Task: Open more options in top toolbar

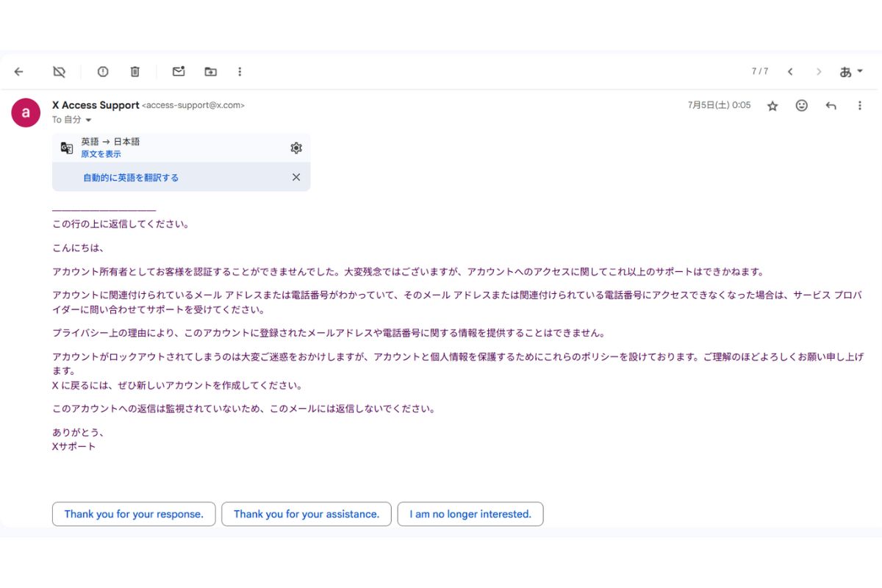Action: pos(240,71)
